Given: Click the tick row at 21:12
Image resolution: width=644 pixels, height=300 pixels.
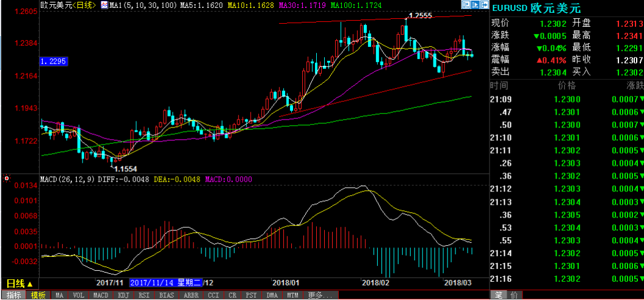Looking at the screenshot, I should (x=567, y=189).
